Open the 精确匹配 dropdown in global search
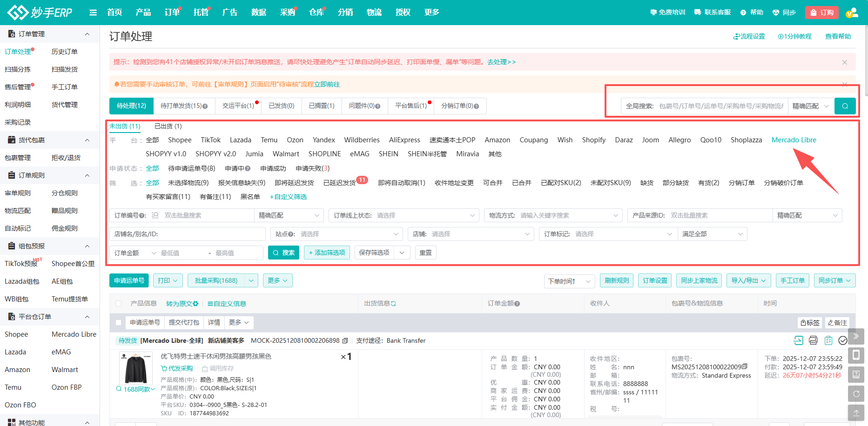Viewport: 868px width, 426px height. (811, 106)
